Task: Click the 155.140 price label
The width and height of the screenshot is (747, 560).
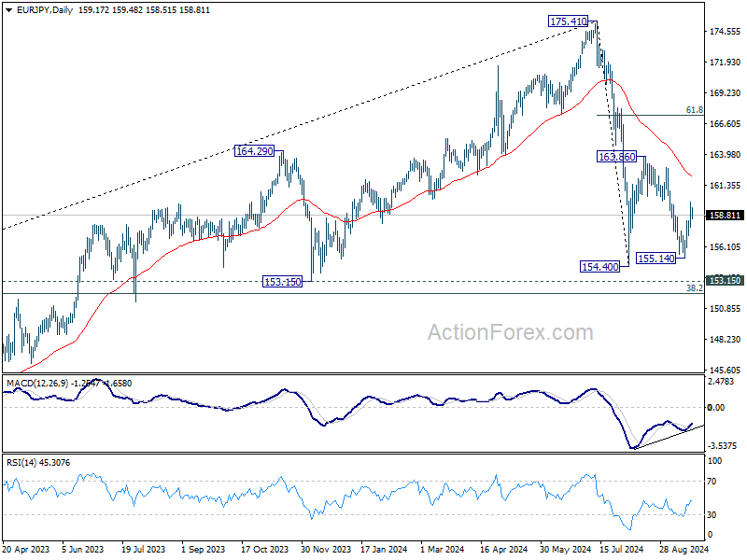Action: pyautogui.click(x=656, y=259)
